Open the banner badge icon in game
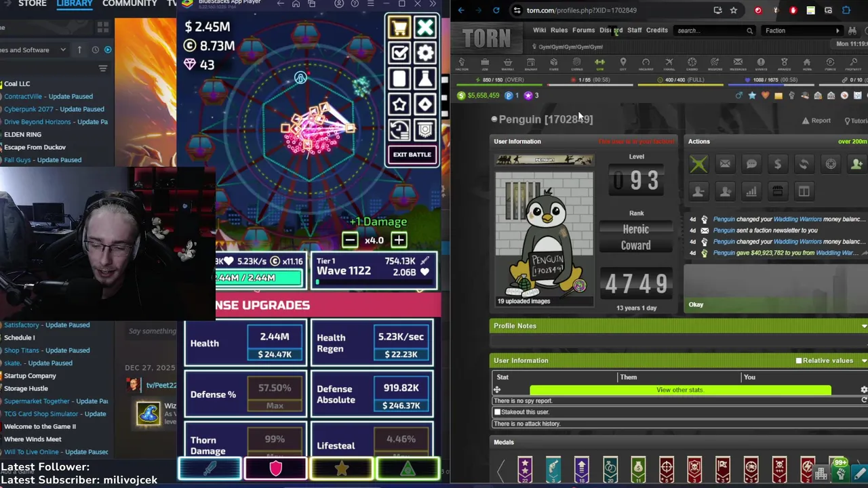 click(425, 129)
